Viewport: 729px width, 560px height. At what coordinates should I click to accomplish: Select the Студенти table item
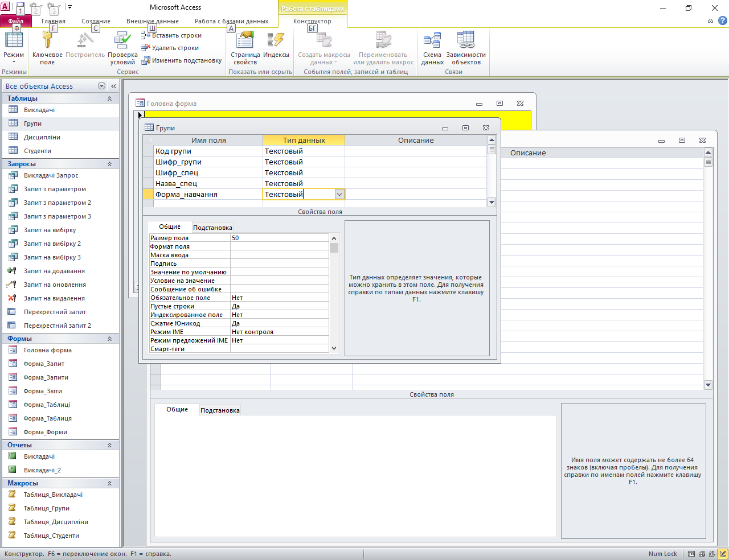(x=60, y=151)
